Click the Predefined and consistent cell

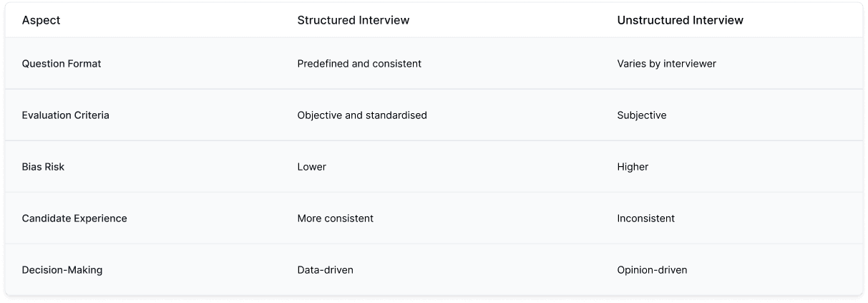point(359,64)
